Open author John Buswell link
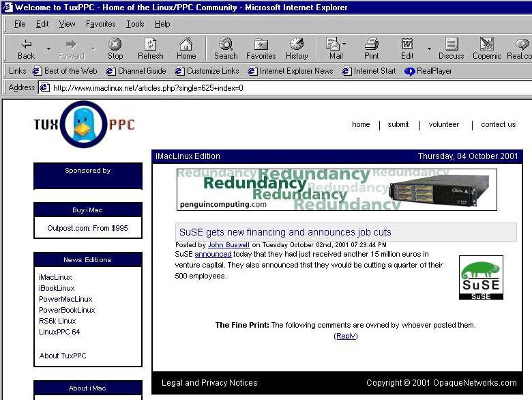This screenshot has width=532, height=400. pos(228,245)
